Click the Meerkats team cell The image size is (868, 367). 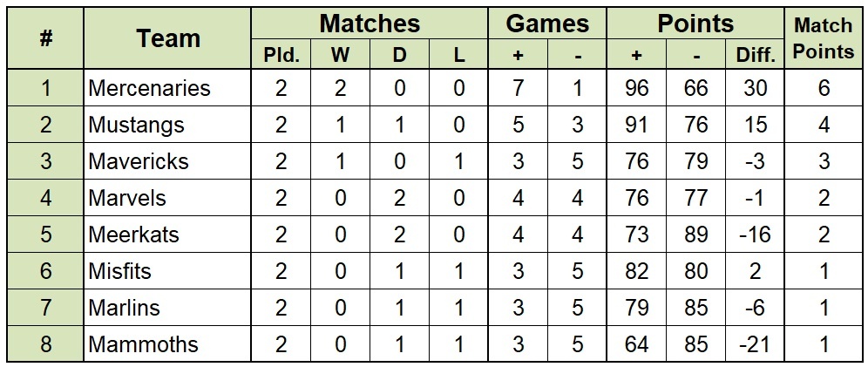[x=167, y=234]
